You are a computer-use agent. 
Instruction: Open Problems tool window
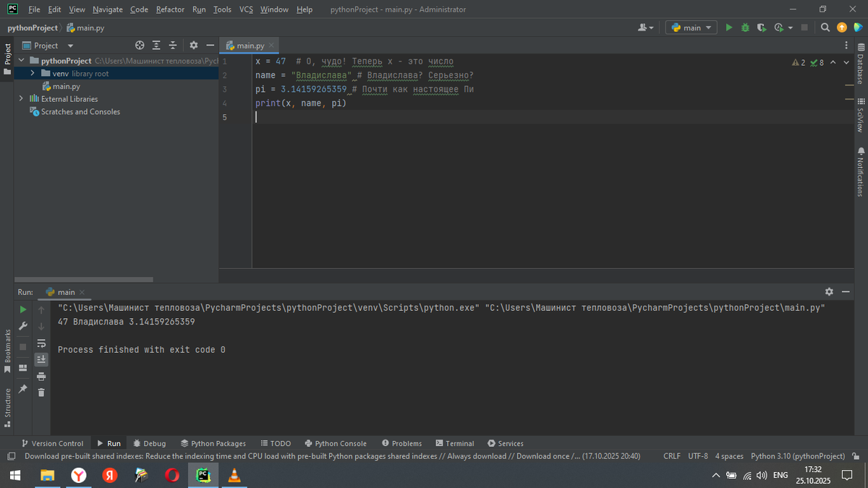tap(402, 443)
